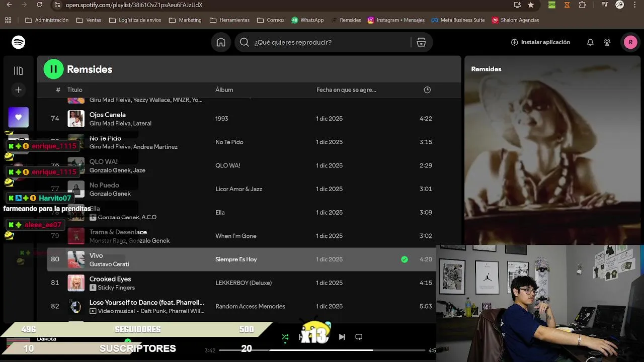Click the search magnifier icon

tap(245, 42)
